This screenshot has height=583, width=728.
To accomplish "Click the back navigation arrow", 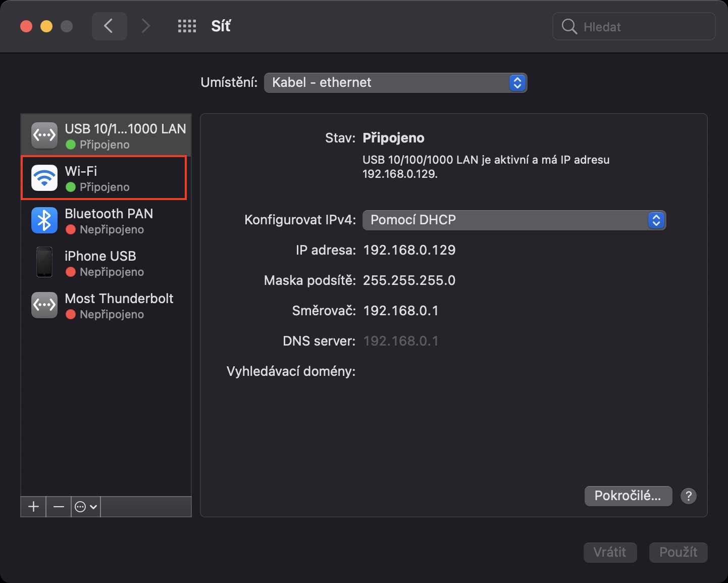I will [x=109, y=26].
